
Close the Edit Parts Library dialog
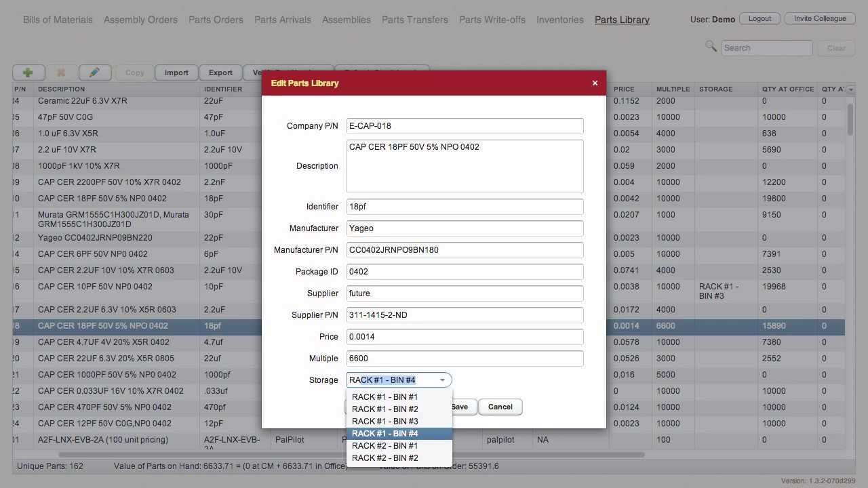(595, 83)
